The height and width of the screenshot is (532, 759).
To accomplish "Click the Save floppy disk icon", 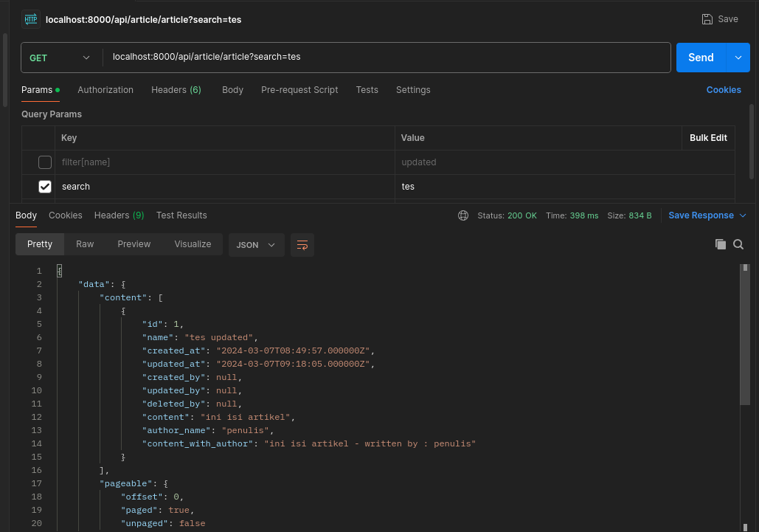I will pyautogui.click(x=707, y=19).
